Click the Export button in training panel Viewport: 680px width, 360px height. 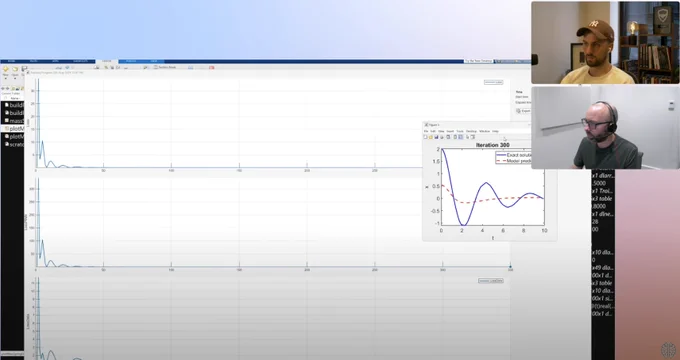[x=523, y=111]
